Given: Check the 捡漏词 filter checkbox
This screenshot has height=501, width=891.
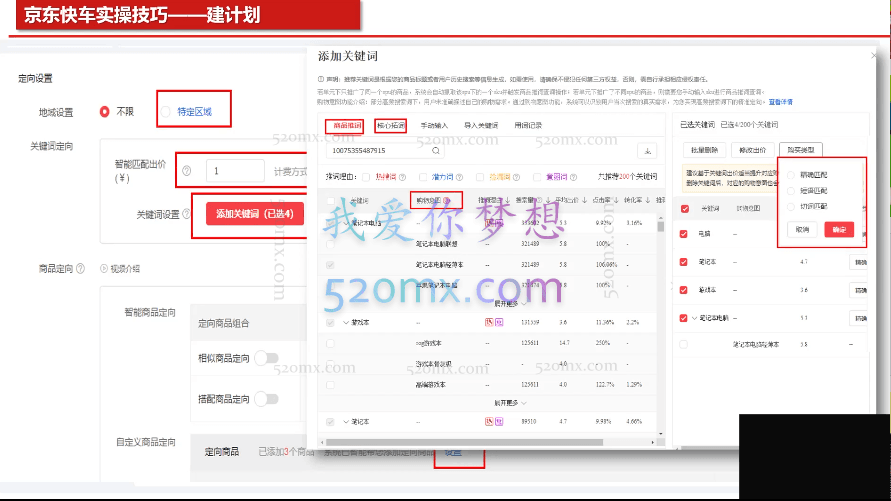Looking at the screenshot, I should point(480,177).
